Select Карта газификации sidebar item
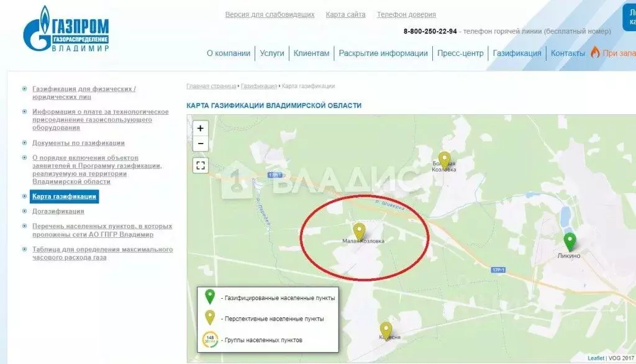The height and width of the screenshot is (364, 636). pos(64,196)
